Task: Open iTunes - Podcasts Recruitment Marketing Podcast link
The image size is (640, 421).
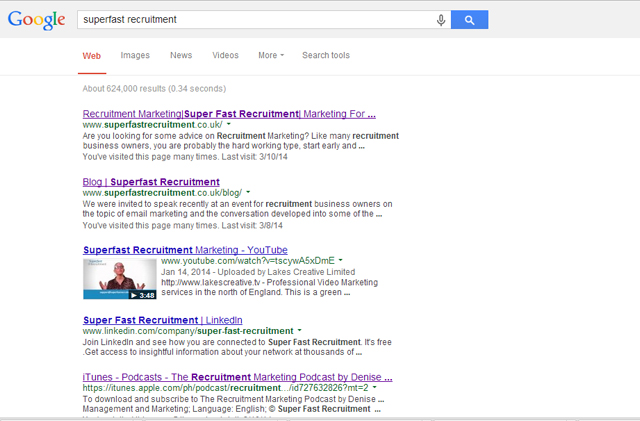Action: click(x=237, y=377)
